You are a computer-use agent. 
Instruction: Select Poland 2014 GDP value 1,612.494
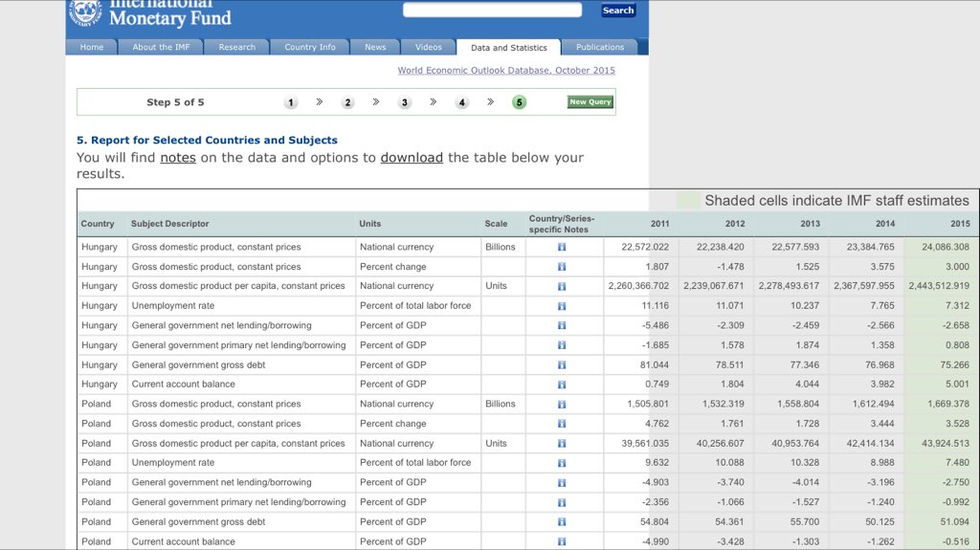[873, 404]
